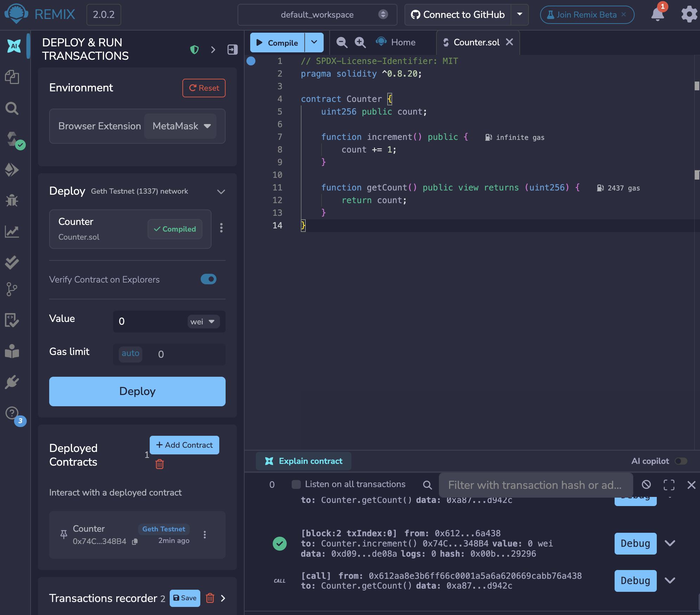700x615 pixels.
Task: Open the analytics chart sidebar icon
Action: click(x=12, y=231)
